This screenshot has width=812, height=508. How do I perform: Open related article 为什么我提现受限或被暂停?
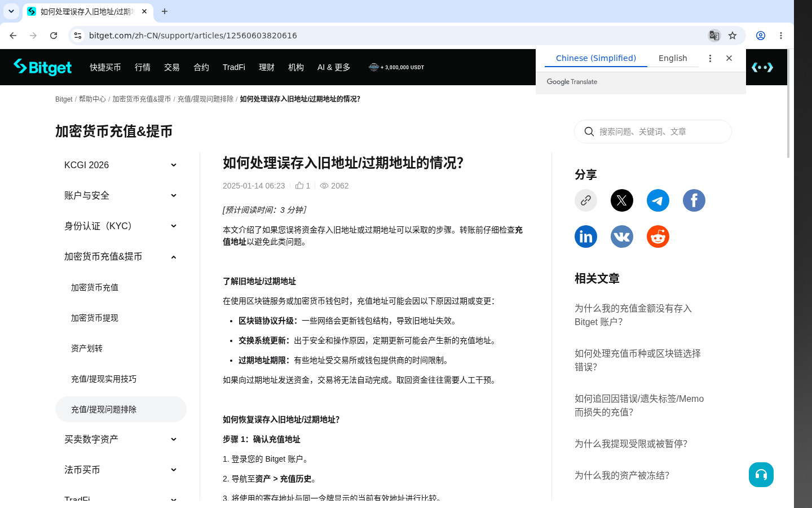pos(631,444)
